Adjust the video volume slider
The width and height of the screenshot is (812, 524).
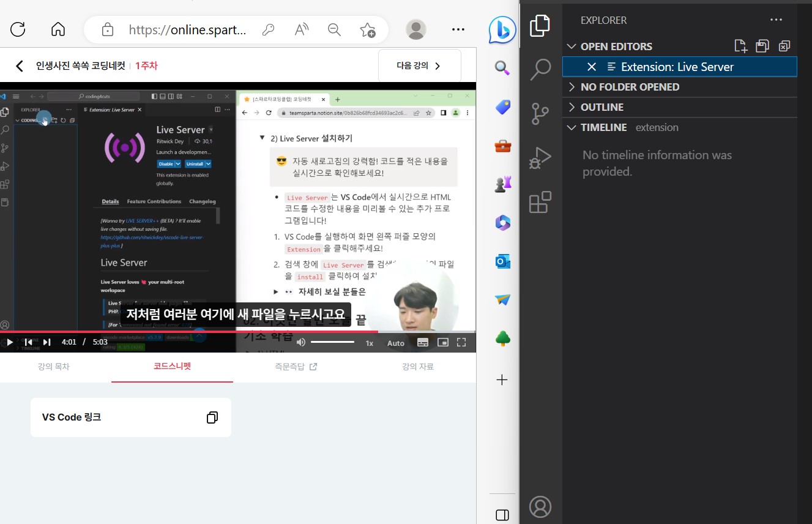pos(332,342)
